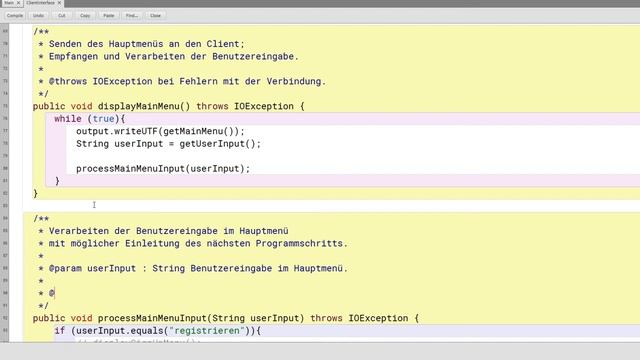Click the 'processMainMenuInput(userInput);' call line
The width and height of the screenshot is (640, 360).
click(x=163, y=169)
